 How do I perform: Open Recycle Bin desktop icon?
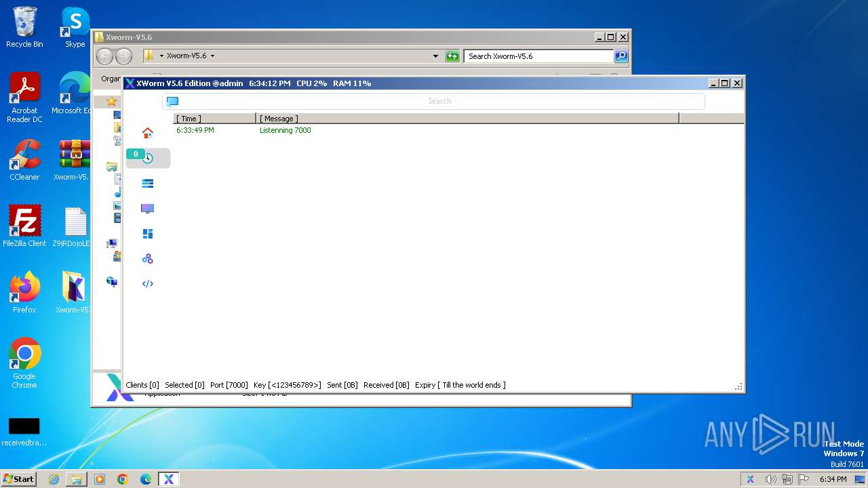24,28
